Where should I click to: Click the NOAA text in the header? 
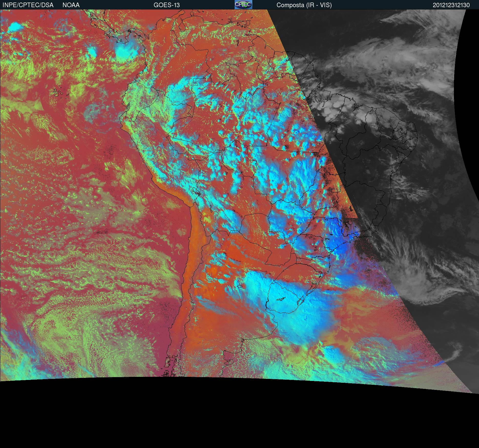[71, 5]
